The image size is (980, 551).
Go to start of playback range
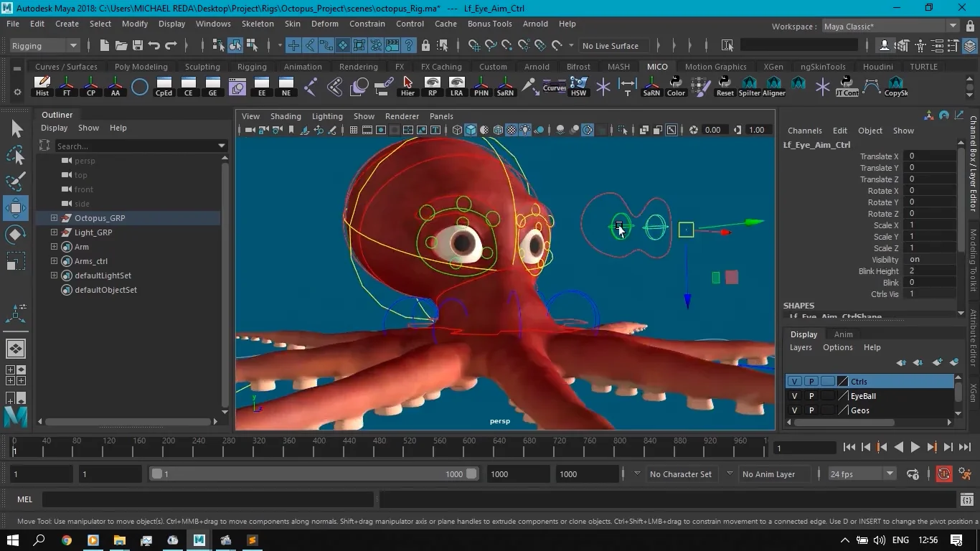pos(849,447)
